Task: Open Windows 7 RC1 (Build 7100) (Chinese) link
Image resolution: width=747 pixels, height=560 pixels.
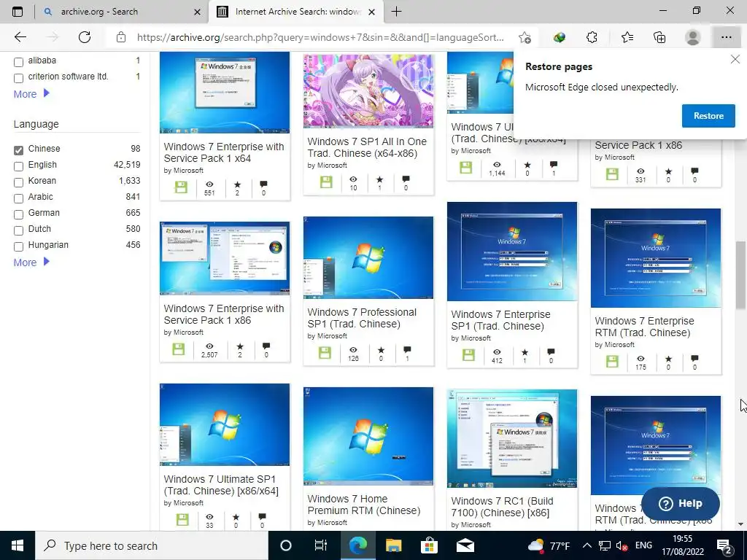Action: [x=502, y=507]
